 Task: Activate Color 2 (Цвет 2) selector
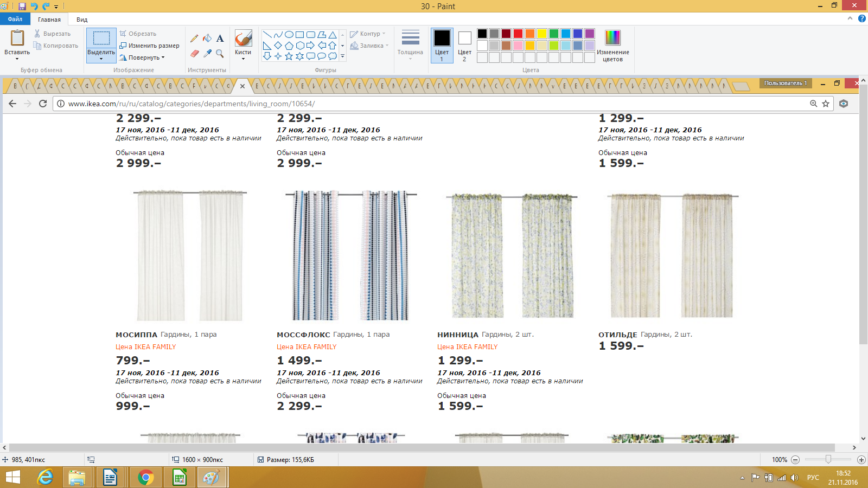coord(464,46)
